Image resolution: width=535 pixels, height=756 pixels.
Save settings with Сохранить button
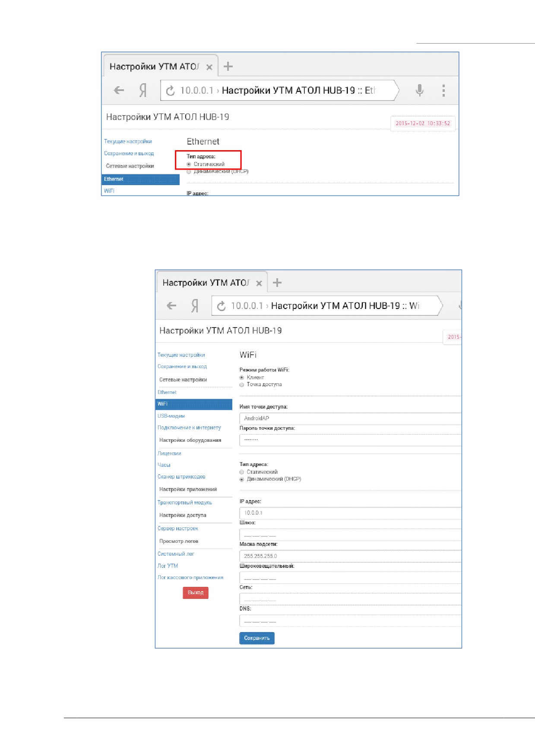point(257,638)
